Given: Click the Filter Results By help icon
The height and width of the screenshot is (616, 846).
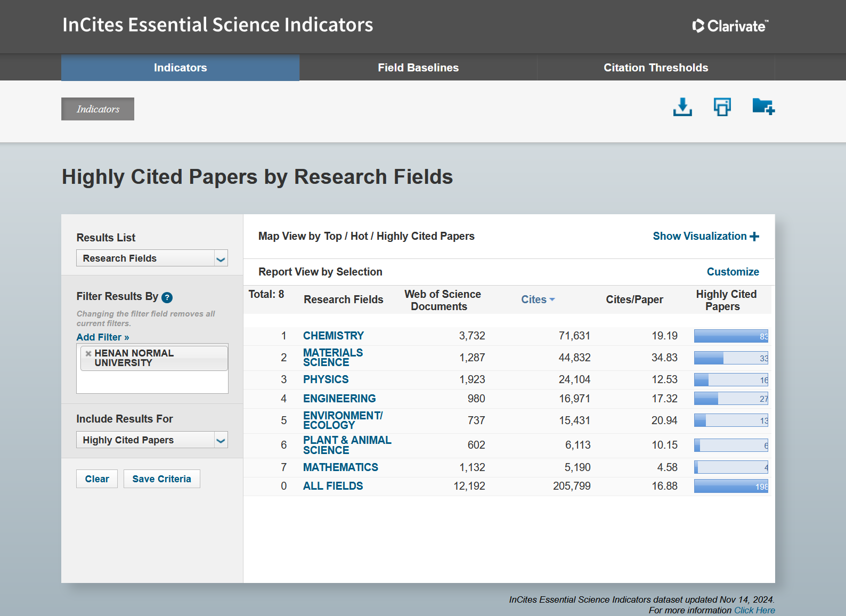Looking at the screenshot, I should click(x=167, y=297).
